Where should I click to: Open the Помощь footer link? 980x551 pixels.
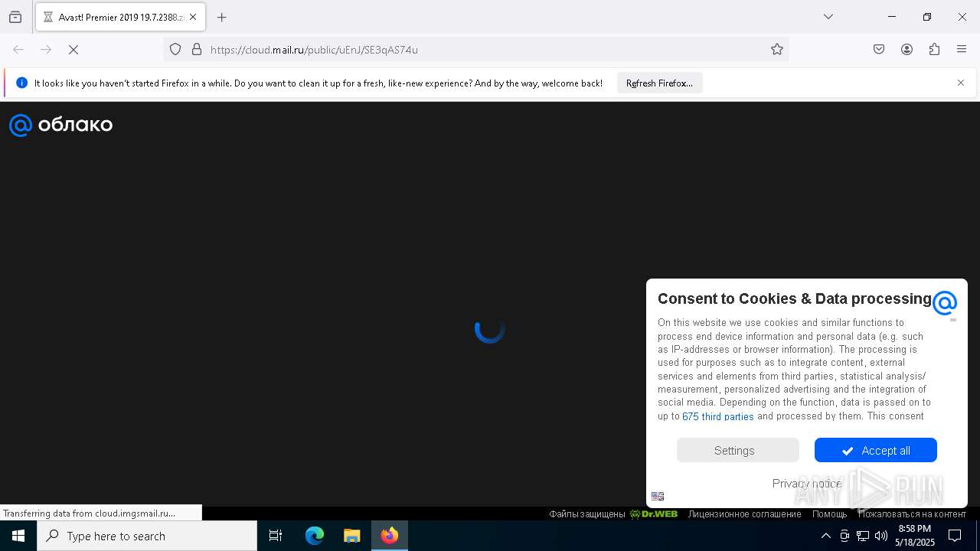pos(830,514)
